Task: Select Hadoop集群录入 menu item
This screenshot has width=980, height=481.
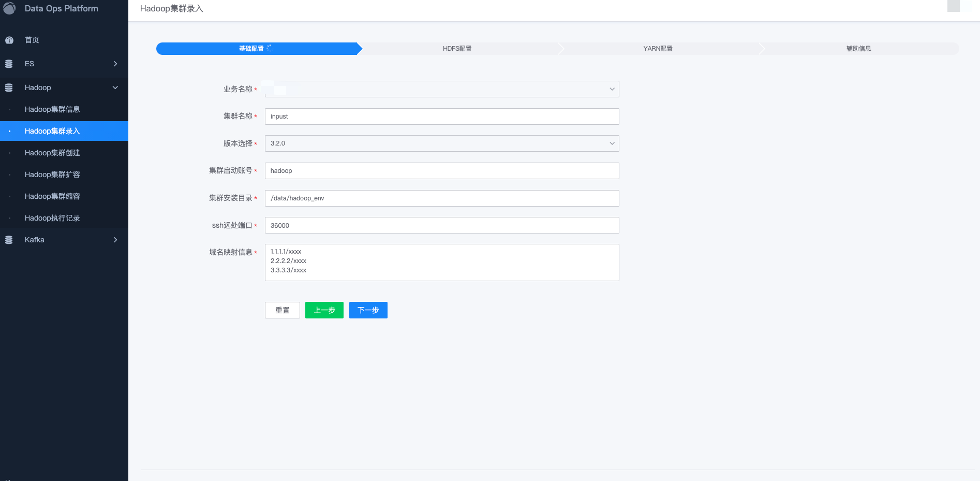Action: tap(64, 131)
